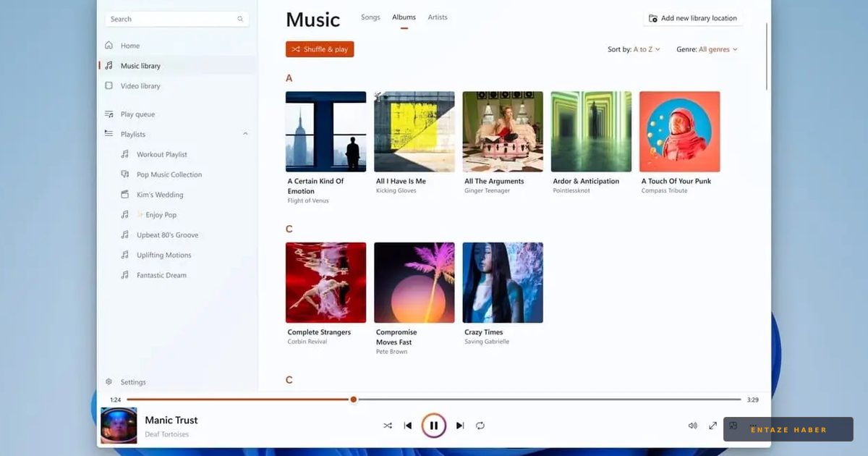Viewport: 868px width, 456px height.
Task: Click artist name Corbin Revival
Action: point(307,342)
